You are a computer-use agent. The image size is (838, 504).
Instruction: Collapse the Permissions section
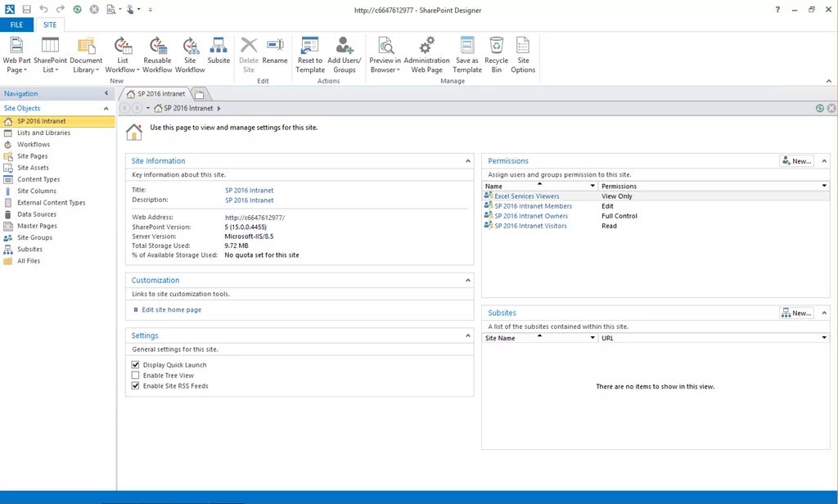click(824, 161)
